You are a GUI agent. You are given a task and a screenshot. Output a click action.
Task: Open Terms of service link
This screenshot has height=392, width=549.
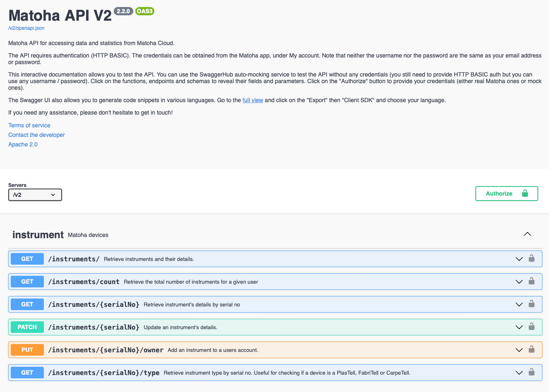(29, 125)
